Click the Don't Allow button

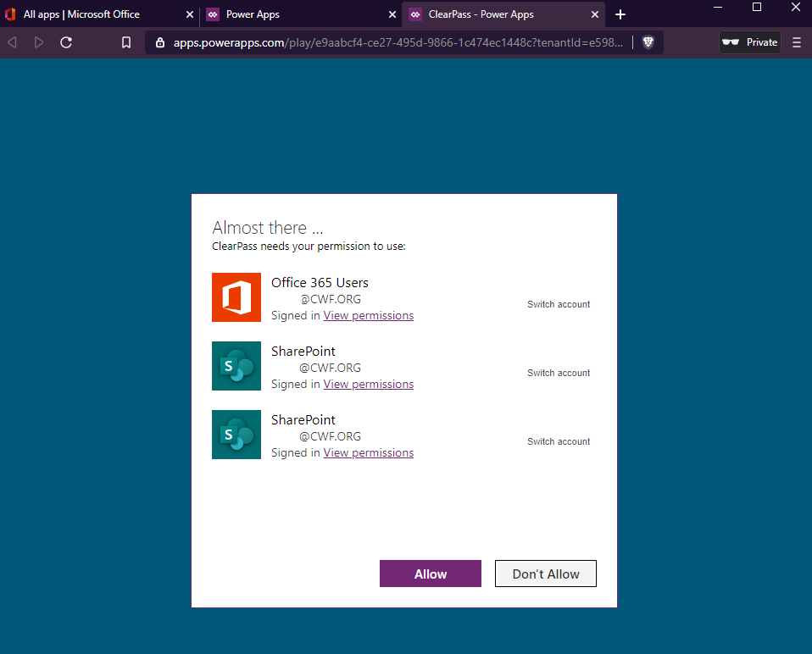[x=545, y=574]
